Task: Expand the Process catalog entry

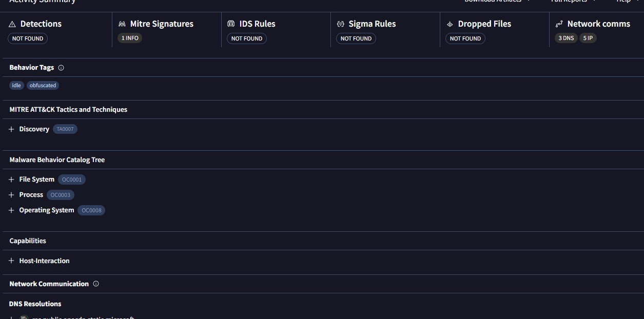Action: [11, 195]
